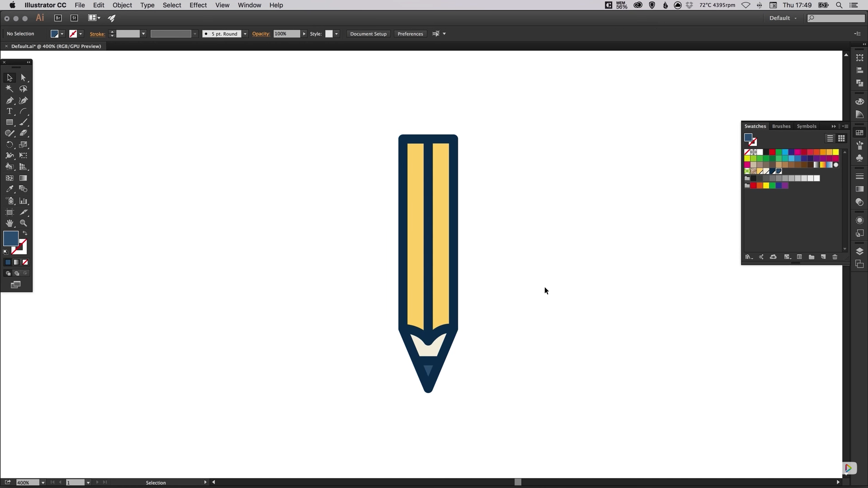Click the Preferences button

[x=410, y=33]
